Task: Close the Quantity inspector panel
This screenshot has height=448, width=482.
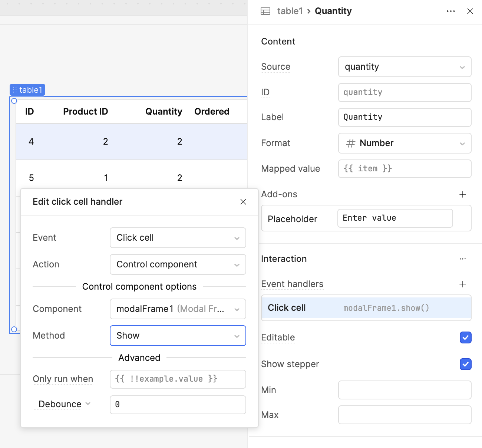Action: coord(470,11)
